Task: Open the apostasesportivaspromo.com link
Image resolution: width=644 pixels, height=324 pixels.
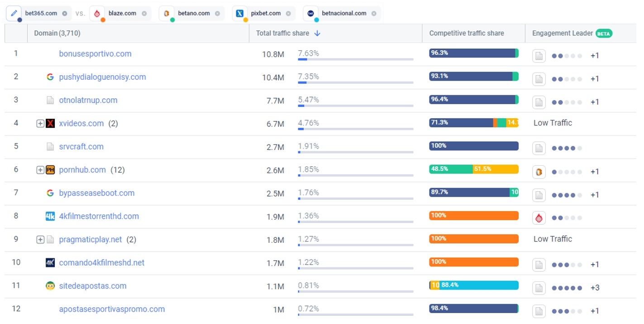Action: tap(112, 309)
